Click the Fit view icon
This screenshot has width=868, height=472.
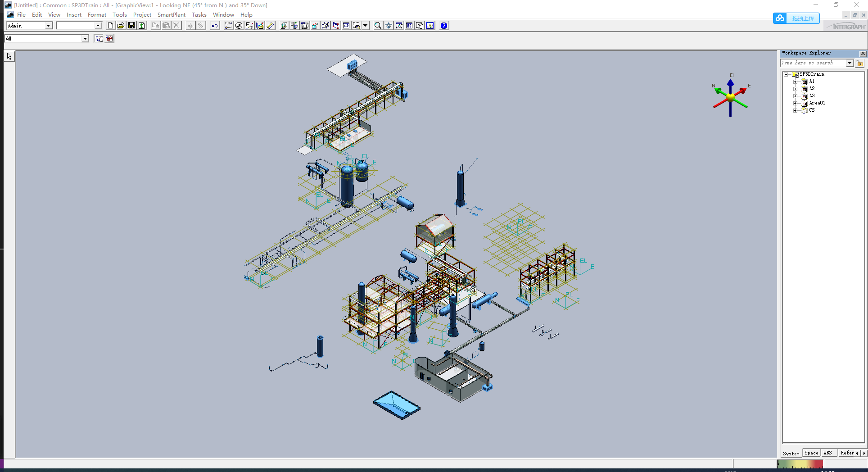pos(409,26)
